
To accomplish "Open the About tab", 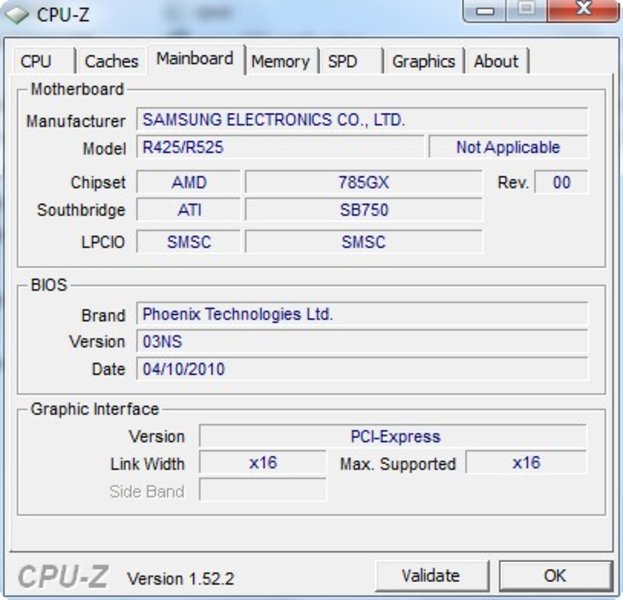I will [x=496, y=61].
